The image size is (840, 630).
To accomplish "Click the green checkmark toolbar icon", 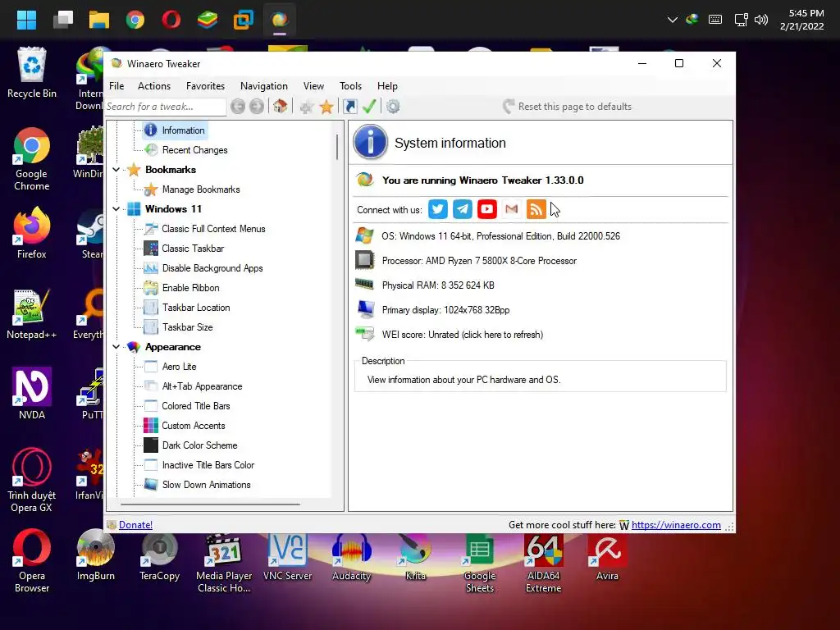I will pos(369,106).
